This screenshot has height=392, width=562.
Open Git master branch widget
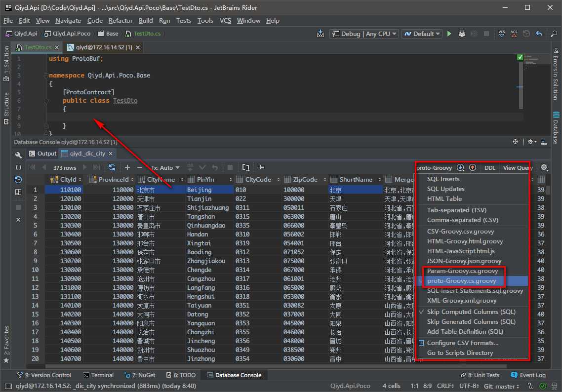(501, 386)
